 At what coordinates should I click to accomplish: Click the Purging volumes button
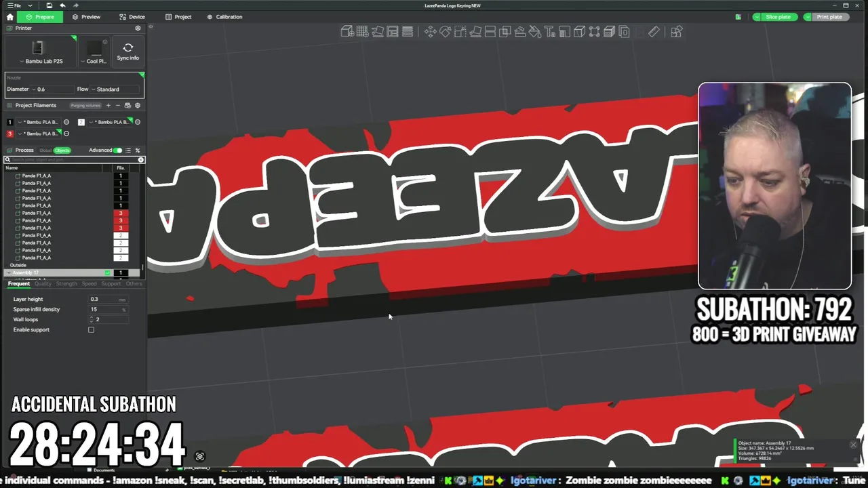(85, 106)
